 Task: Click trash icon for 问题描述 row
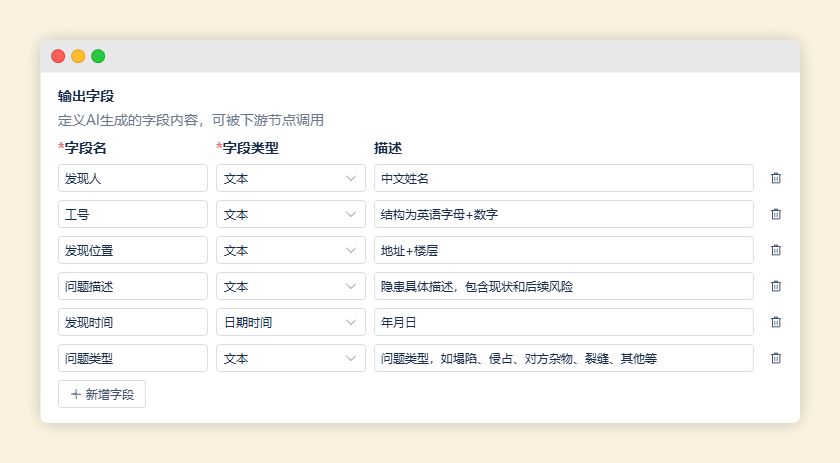[775, 286]
